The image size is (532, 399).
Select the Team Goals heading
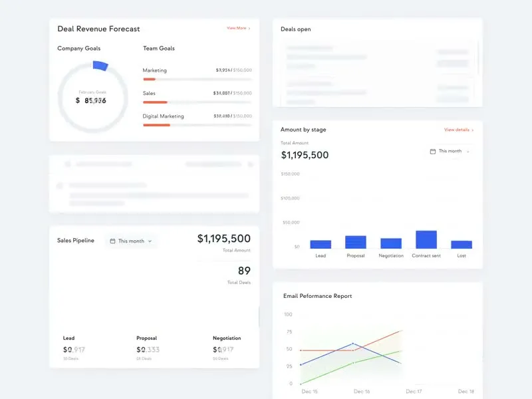(x=159, y=48)
